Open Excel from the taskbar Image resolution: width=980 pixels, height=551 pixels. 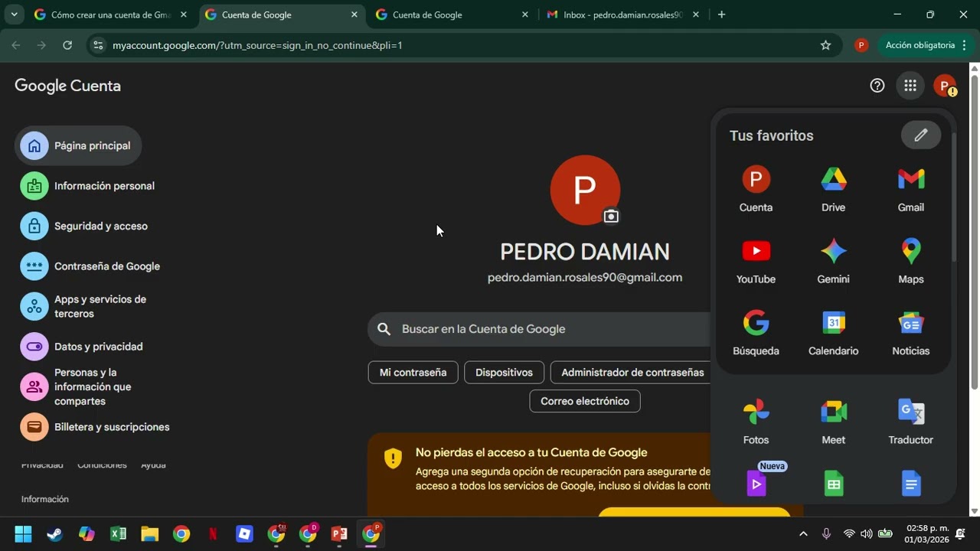tap(118, 534)
